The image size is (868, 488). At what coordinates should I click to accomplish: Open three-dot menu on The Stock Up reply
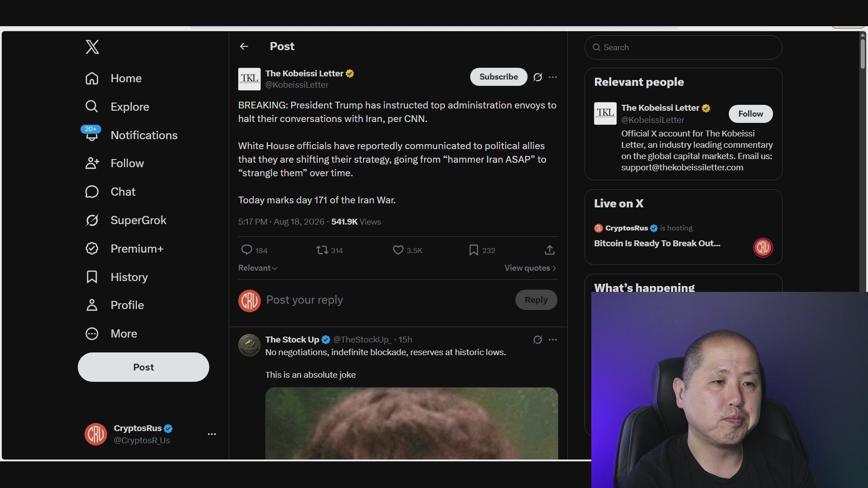click(x=552, y=340)
